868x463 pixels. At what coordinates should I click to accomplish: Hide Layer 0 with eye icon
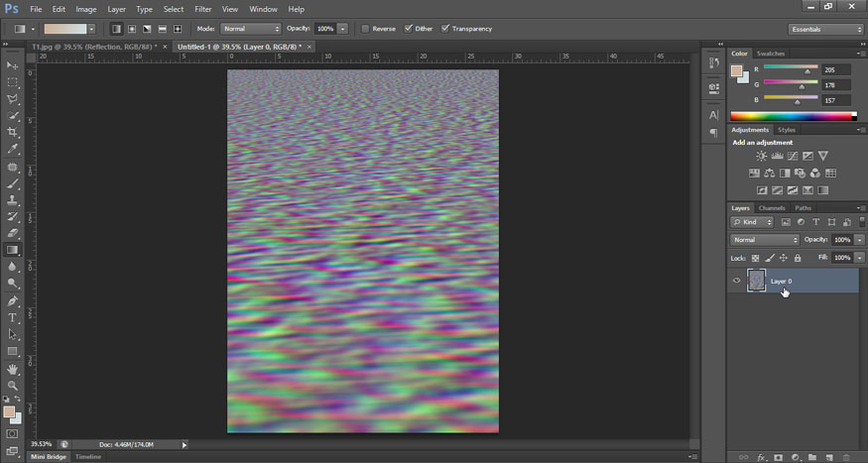click(x=736, y=281)
